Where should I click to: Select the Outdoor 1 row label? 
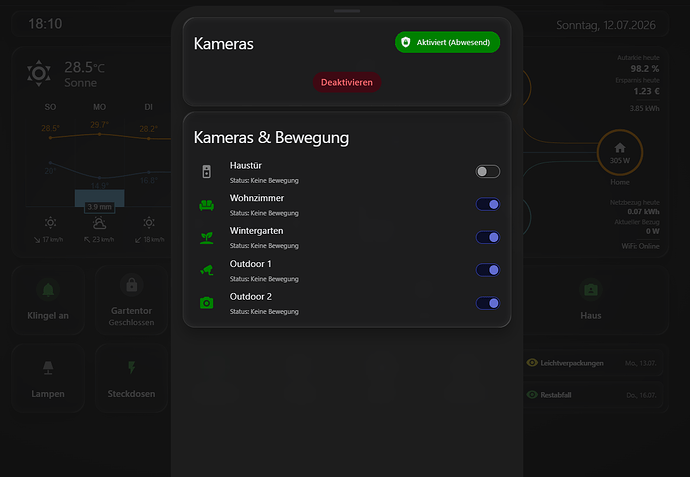click(250, 264)
